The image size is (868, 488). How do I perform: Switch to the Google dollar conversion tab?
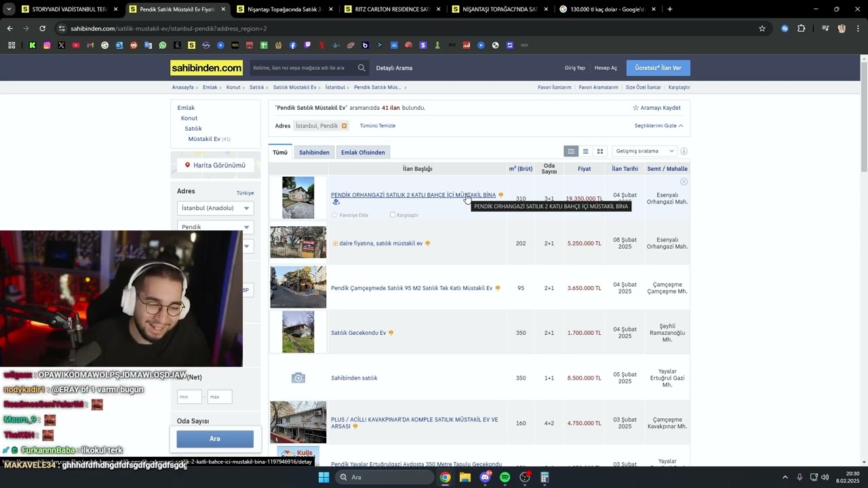coord(608,9)
